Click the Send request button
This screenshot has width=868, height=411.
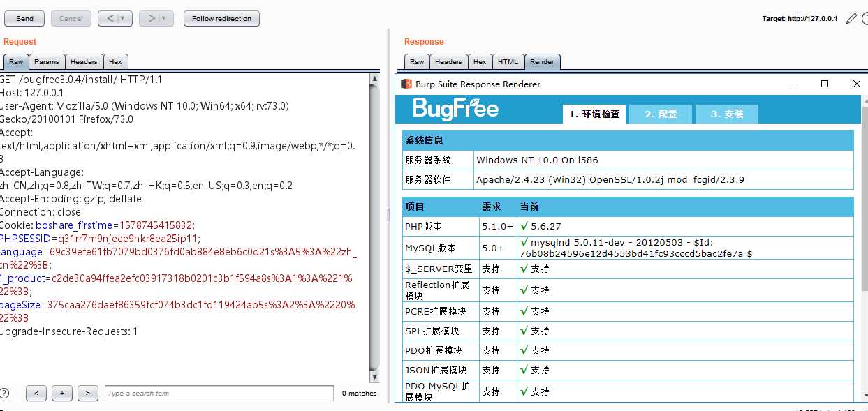click(x=24, y=19)
